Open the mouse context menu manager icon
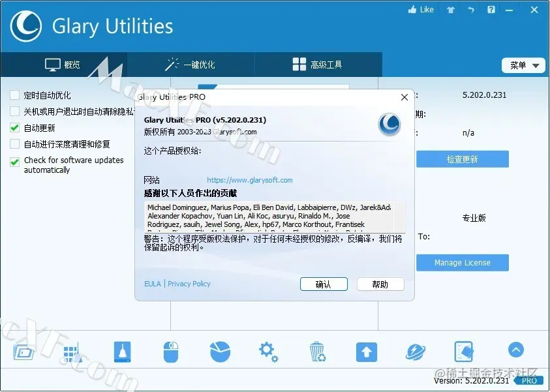Screen dimensions: 550x392 [171, 352]
